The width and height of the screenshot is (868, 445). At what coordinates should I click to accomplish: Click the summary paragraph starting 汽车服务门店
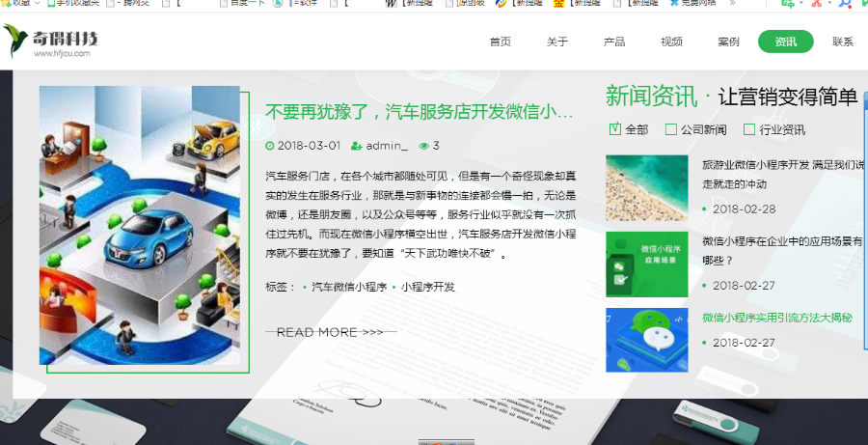[x=420, y=215]
